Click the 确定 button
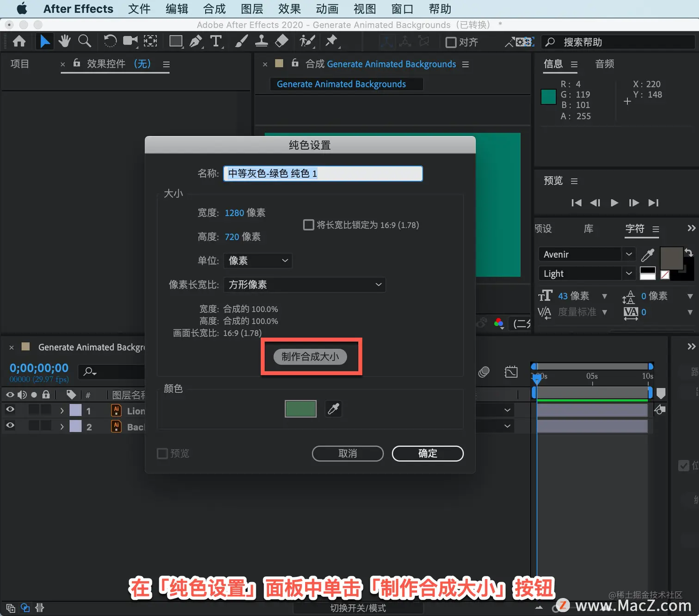699x616 pixels. 428,454
